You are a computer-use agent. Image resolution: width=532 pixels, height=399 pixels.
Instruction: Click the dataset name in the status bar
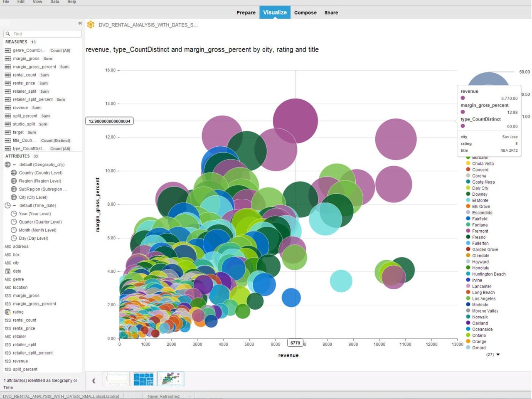coord(62,396)
